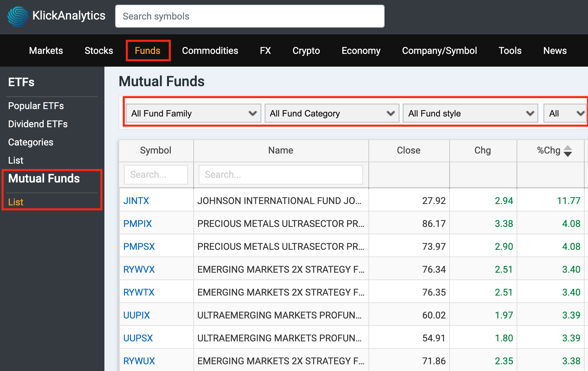This screenshot has width=588, height=371.
Task: Click the Mutual Funds page title
Action: coord(162,81)
